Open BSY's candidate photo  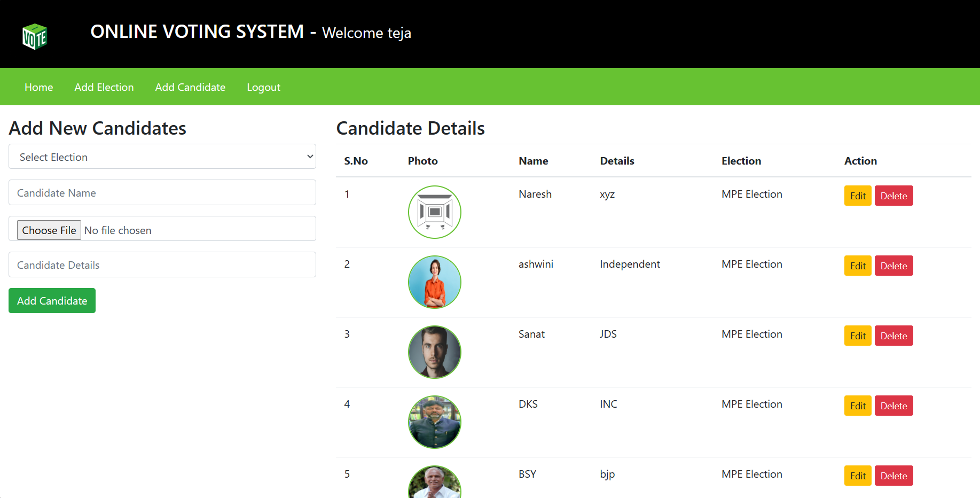coord(435,482)
